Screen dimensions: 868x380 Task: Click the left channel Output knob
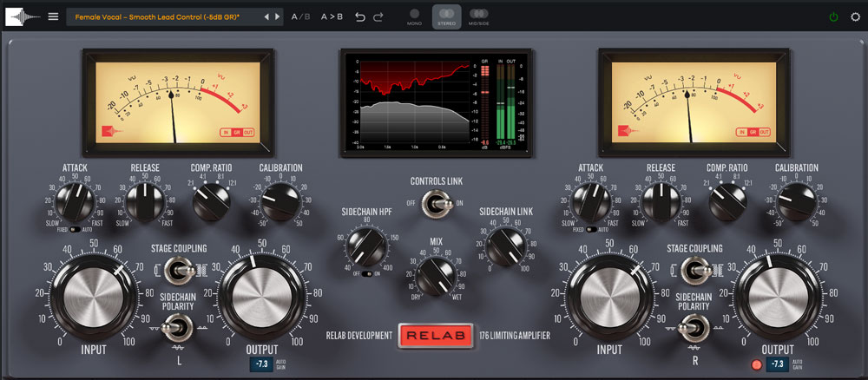(x=262, y=297)
